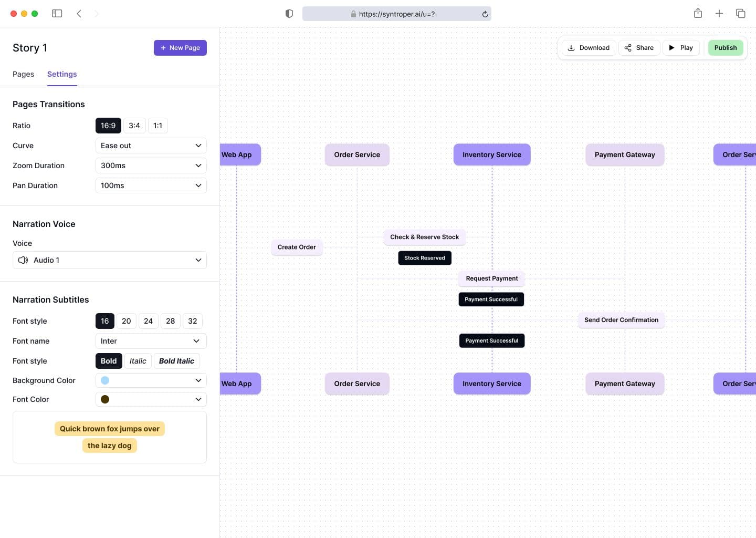Click the New Page button
The width and height of the screenshot is (756, 538).
(180, 48)
